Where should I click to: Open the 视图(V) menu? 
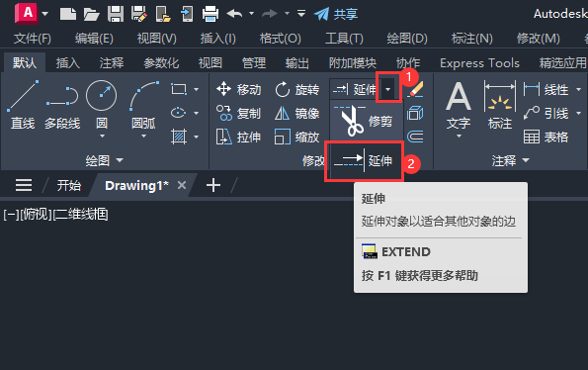click(x=157, y=39)
